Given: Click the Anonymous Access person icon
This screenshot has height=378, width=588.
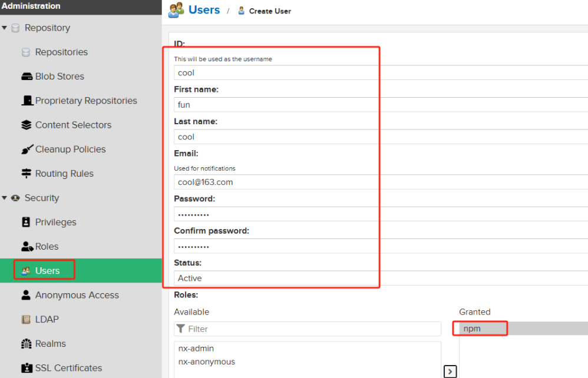Looking at the screenshot, I should (x=26, y=295).
